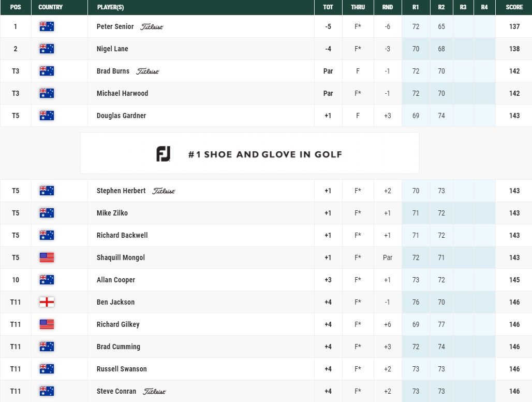Select the THRU column header

[x=357, y=7]
